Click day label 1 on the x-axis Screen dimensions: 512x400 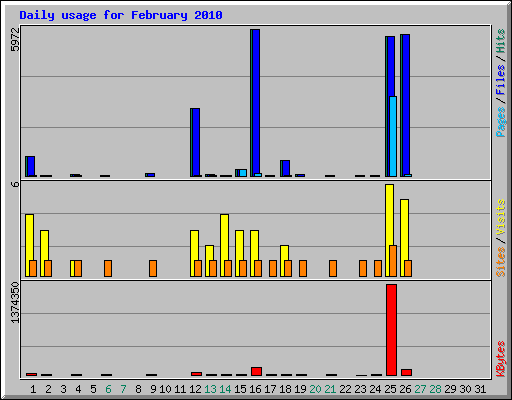[33, 389]
